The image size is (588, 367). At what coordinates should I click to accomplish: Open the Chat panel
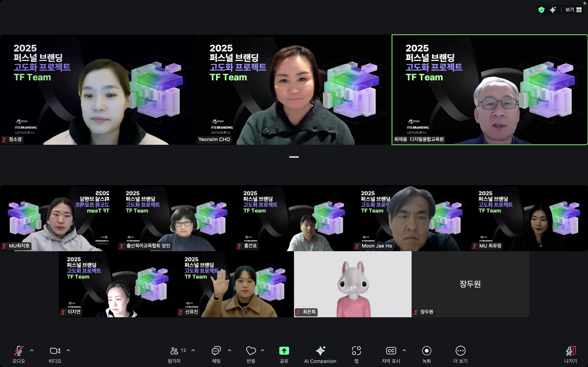[x=216, y=351]
